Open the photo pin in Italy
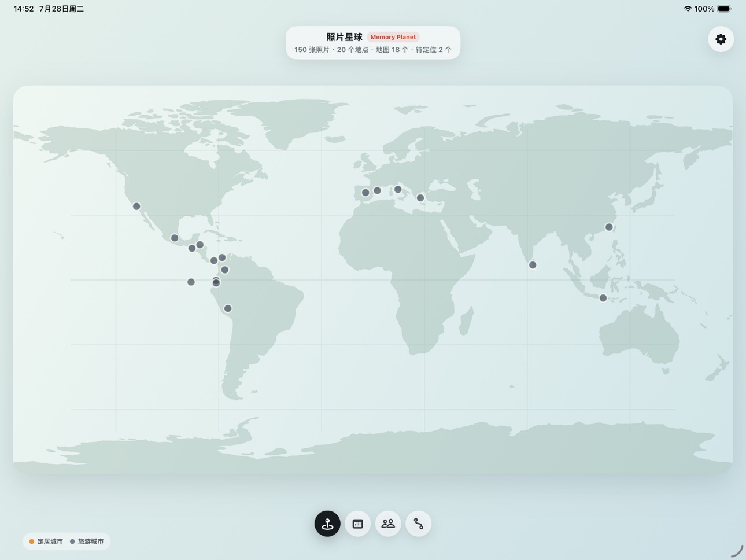Viewport: 746px width, 560px height. tap(398, 190)
